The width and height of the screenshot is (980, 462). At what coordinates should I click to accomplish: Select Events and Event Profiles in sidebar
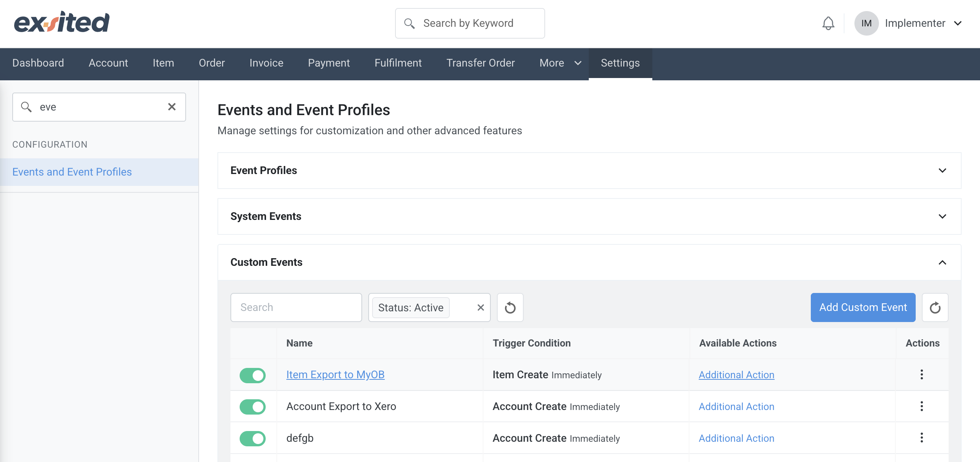tap(99, 172)
